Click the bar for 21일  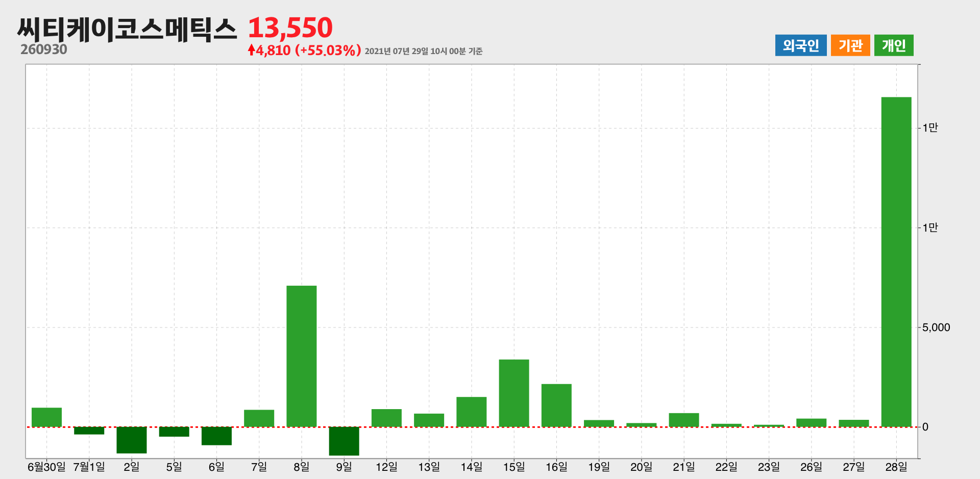684,420
